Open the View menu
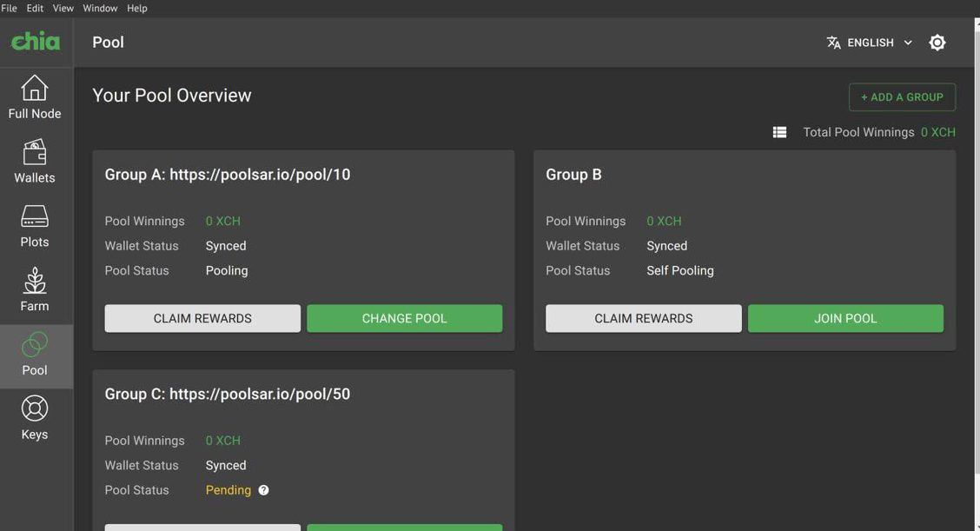This screenshot has width=980, height=531. (x=63, y=8)
